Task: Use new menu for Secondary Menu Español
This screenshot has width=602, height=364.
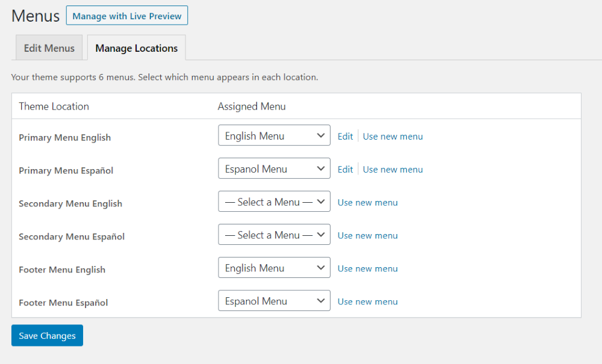Action: (x=367, y=236)
